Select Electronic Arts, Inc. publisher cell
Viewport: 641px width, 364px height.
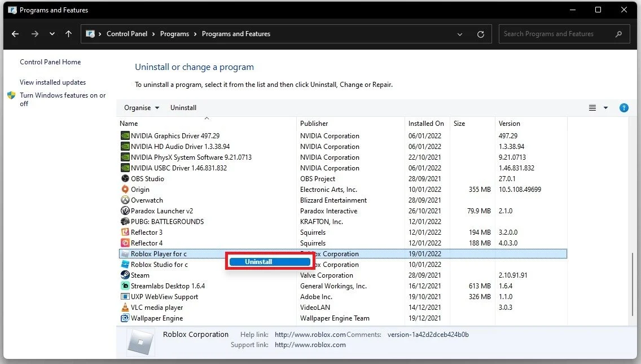point(328,190)
